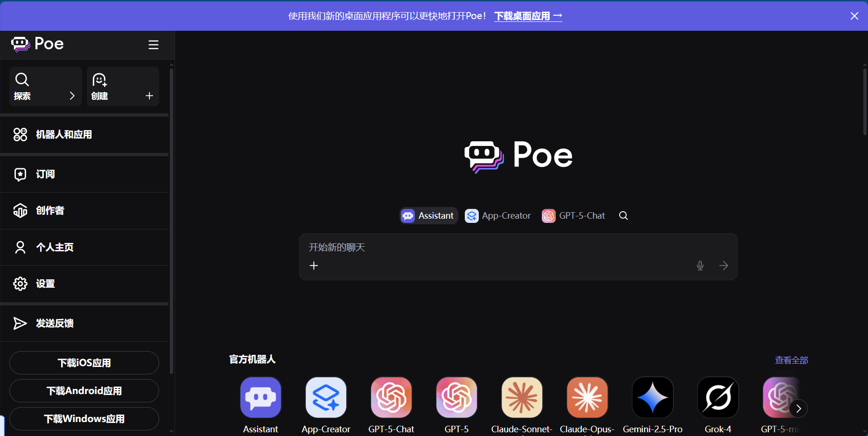
Task: Select the Assistant bot chip
Action: point(428,215)
